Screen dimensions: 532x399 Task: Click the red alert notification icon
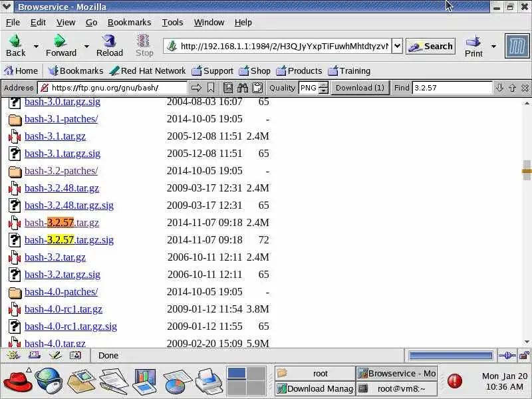click(x=455, y=380)
